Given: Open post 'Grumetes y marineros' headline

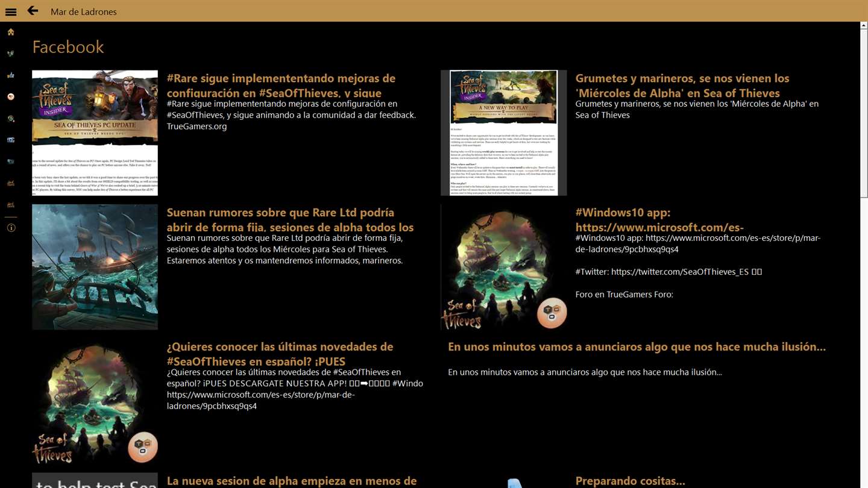Looking at the screenshot, I should tap(682, 86).
